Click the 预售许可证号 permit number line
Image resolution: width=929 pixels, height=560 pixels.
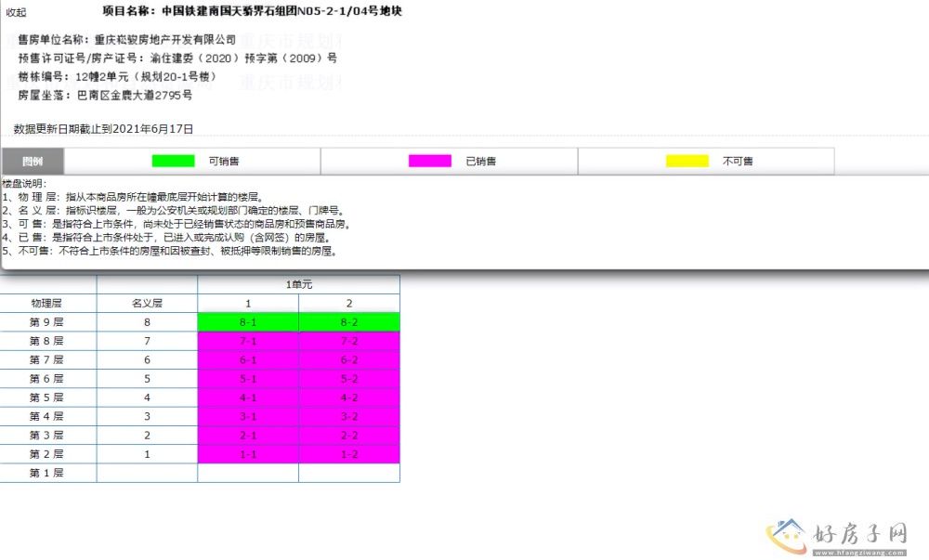click(177, 58)
